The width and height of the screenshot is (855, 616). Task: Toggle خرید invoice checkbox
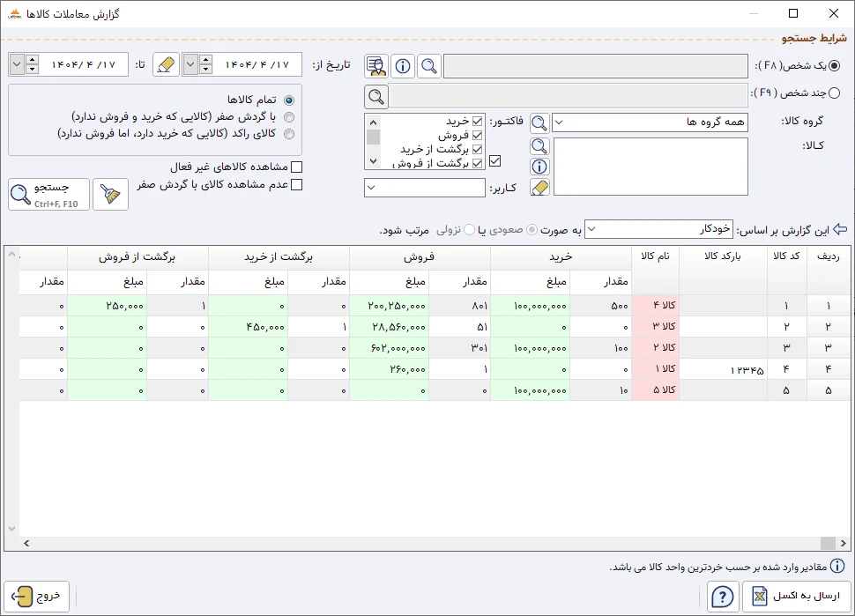click(477, 121)
